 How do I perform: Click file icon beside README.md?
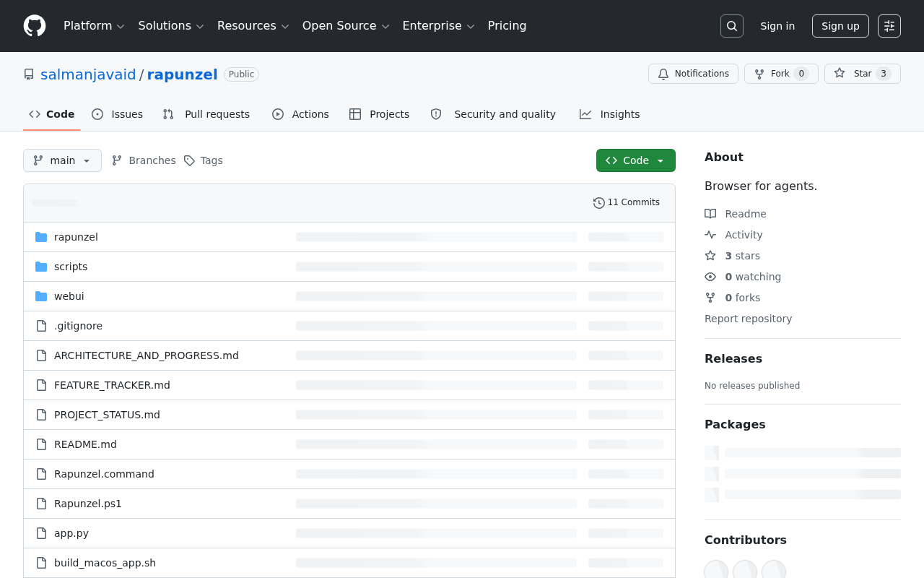tap(41, 444)
